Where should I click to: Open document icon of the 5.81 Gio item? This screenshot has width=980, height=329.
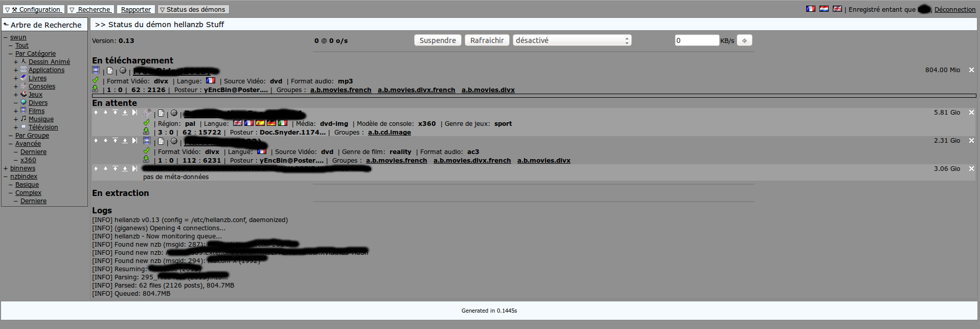tap(161, 113)
